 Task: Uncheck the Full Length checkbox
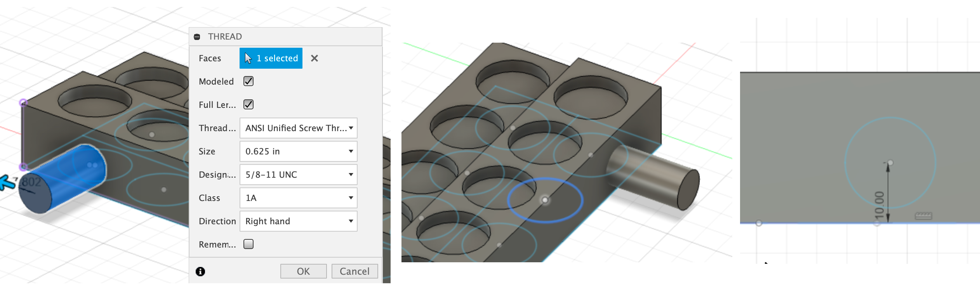pos(248,104)
